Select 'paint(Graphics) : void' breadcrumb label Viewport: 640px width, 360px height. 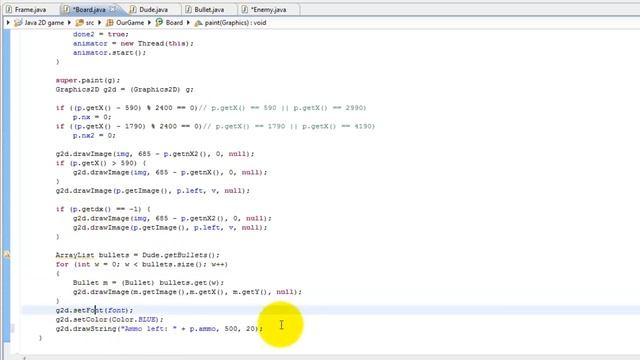pyautogui.click(x=235, y=23)
